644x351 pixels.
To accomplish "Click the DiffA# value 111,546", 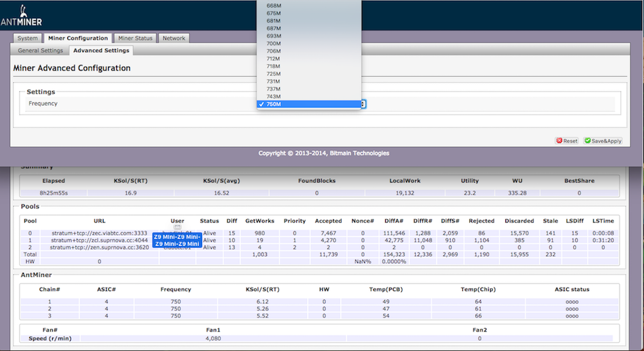I will 394,233.
